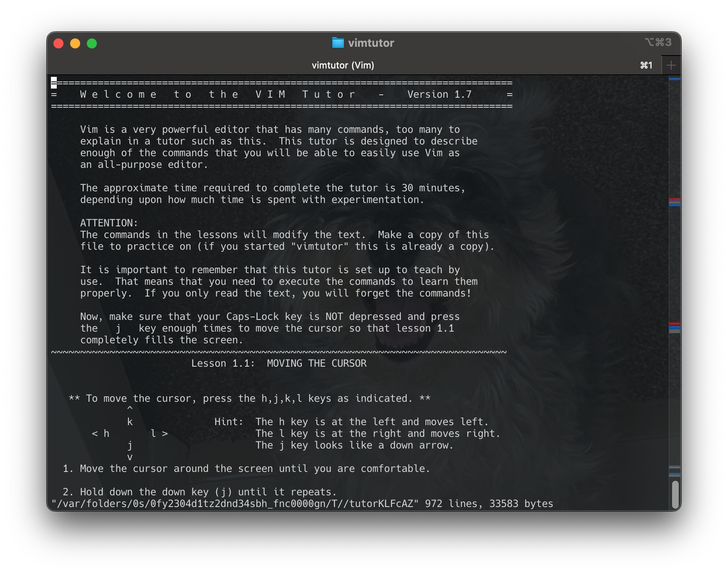Click the h key in the cursor diagram

coord(106,434)
